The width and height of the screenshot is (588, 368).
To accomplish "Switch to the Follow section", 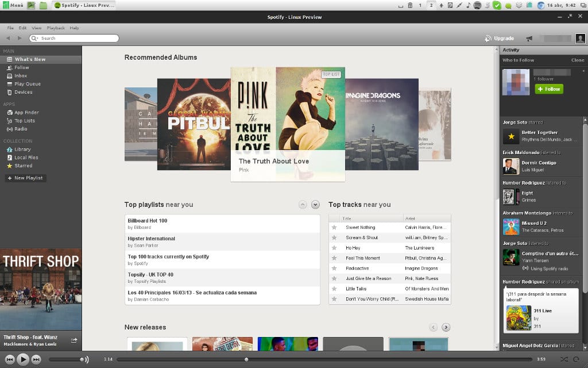I will [x=22, y=67].
